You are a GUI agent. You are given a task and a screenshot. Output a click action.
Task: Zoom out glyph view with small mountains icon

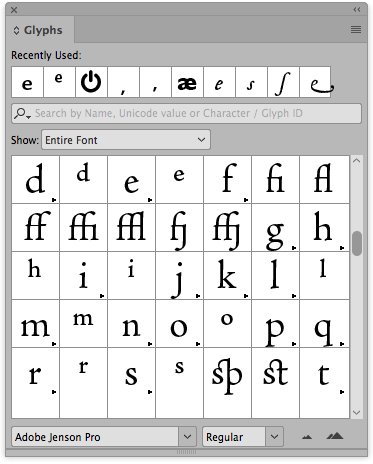coord(307,437)
